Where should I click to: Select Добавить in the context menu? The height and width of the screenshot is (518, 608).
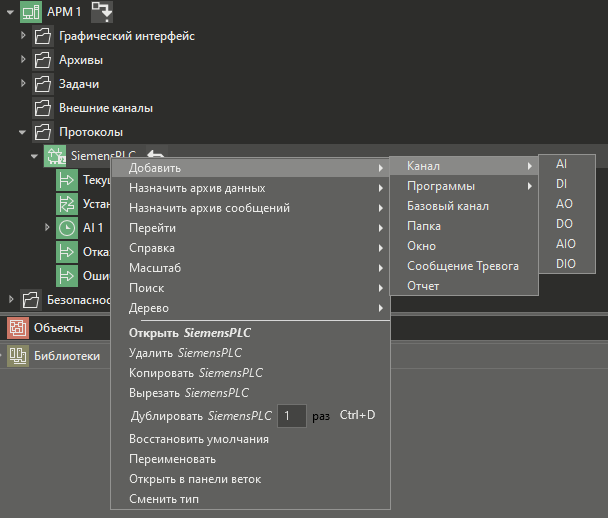(x=250, y=168)
